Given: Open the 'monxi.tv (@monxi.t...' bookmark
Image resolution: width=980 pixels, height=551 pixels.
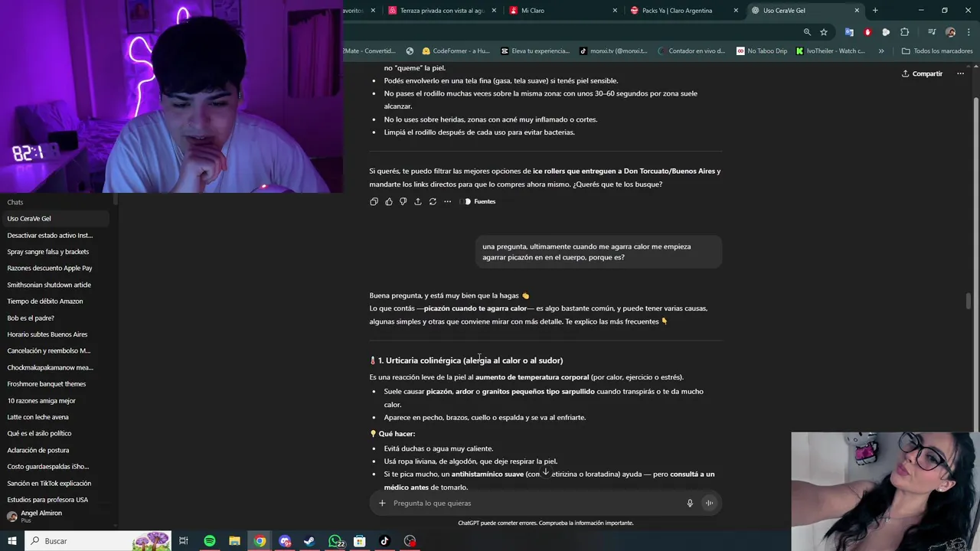Looking at the screenshot, I should 613,51.
